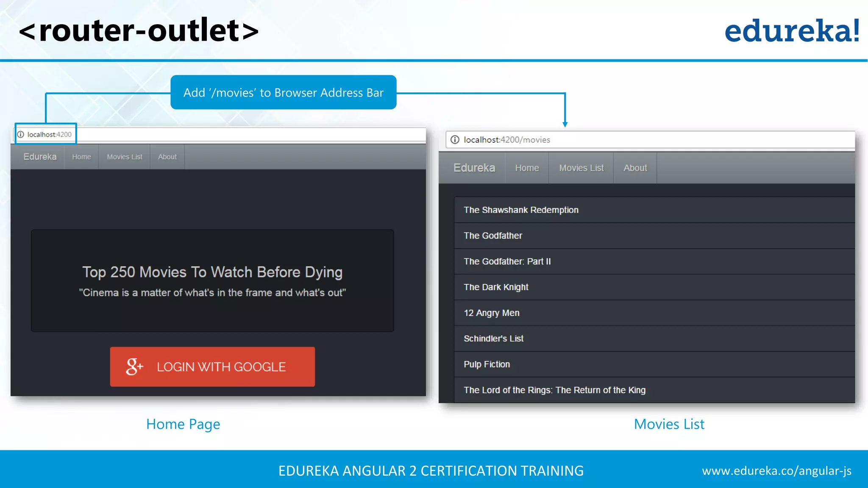Click Edureka brand in left navbar
The image size is (868, 488).
coord(40,157)
